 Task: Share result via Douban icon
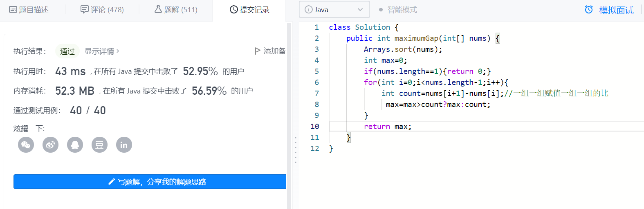coord(99,145)
